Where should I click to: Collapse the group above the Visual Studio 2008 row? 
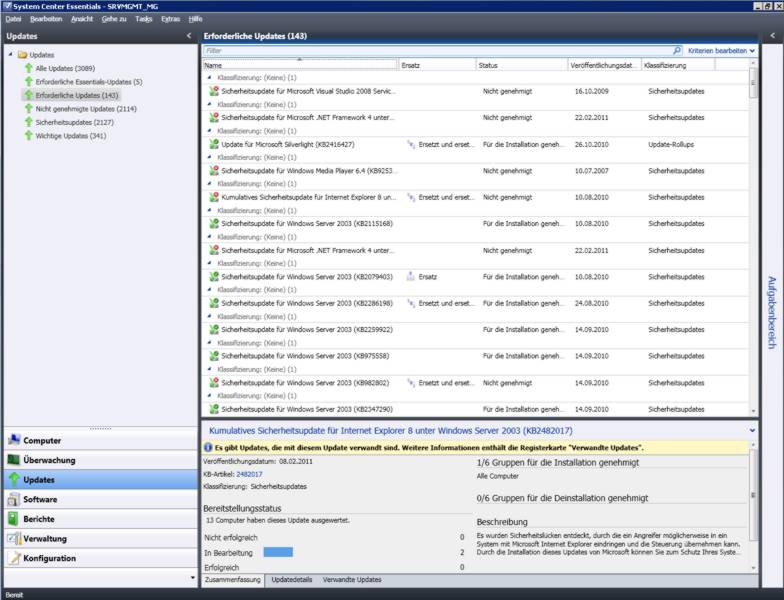coord(209,78)
